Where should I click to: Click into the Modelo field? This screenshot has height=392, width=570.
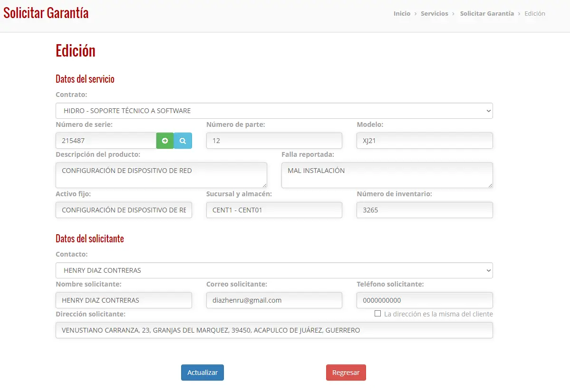pyautogui.click(x=425, y=141)
